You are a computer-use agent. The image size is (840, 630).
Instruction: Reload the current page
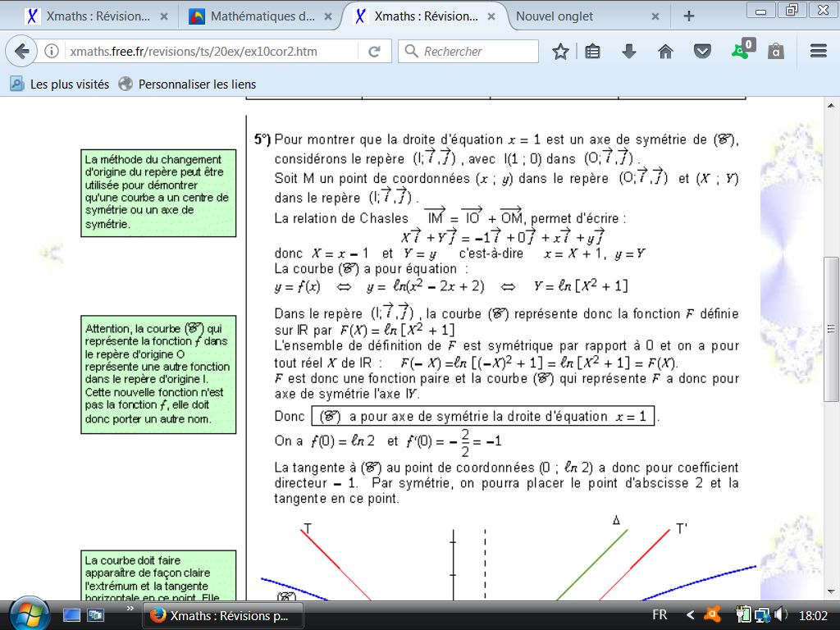click(374, 52)
